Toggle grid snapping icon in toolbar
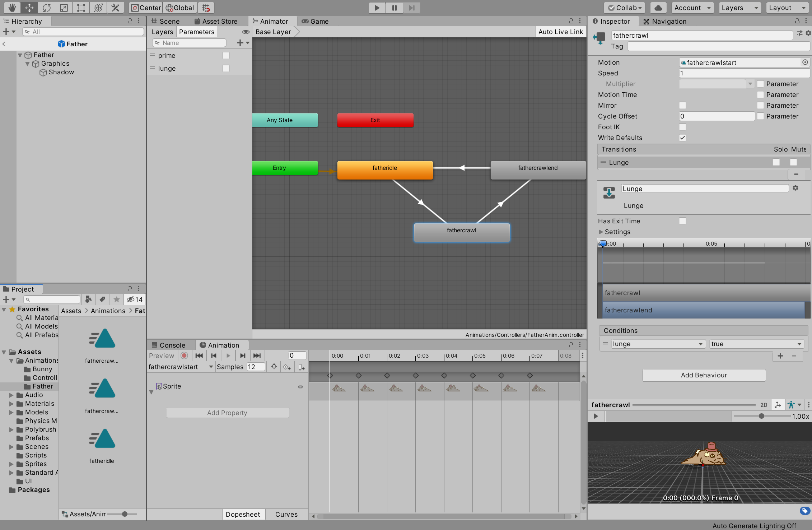 [206, 8]
